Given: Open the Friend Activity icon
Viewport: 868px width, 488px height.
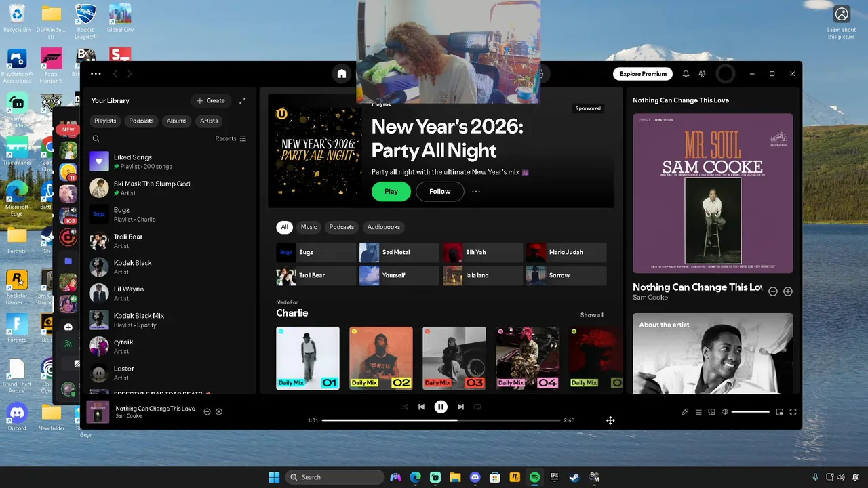Looking at the screenshot, I should pos(703,74).
